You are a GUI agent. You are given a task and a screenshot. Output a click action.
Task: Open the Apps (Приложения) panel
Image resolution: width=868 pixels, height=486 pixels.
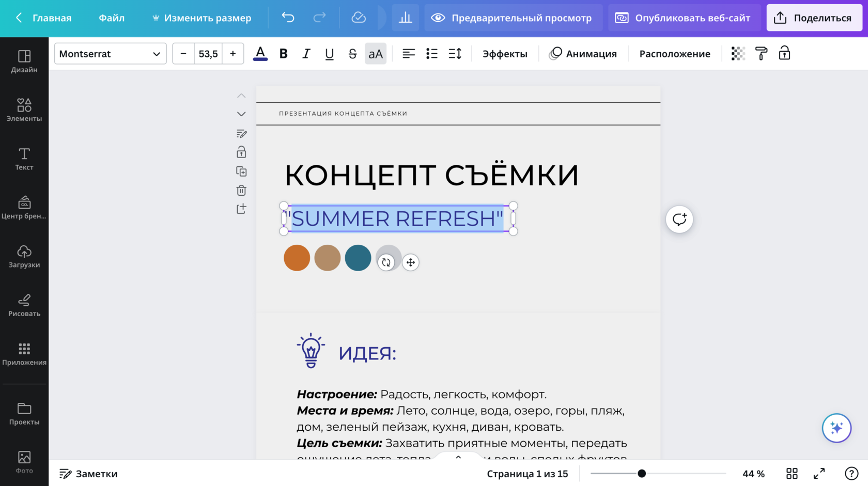[x=24, y=354]
